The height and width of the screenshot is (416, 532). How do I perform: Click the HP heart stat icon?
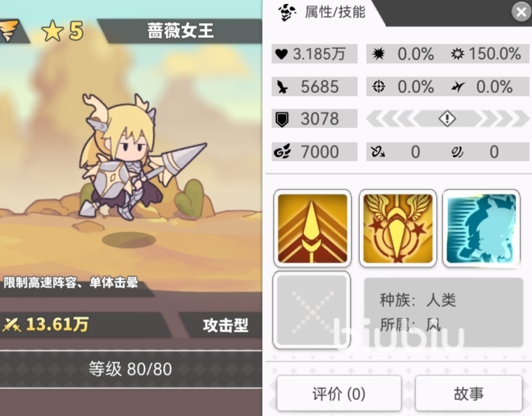281,54
